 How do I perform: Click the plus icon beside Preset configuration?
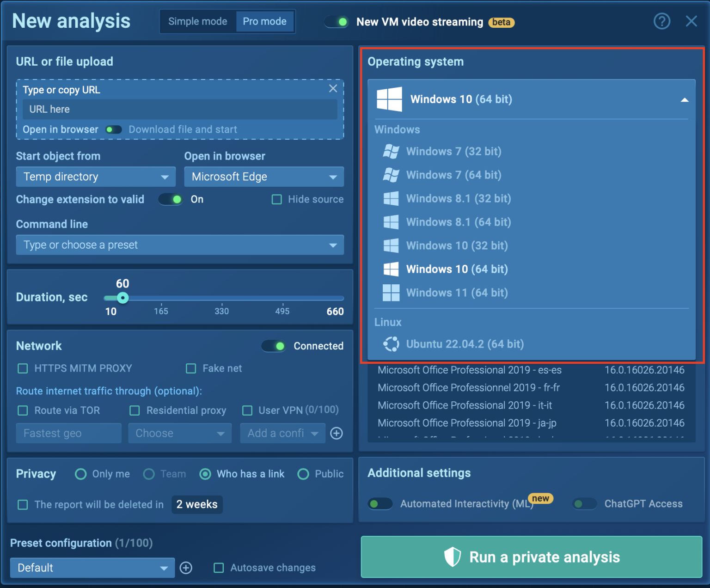[x=186, y=568]
